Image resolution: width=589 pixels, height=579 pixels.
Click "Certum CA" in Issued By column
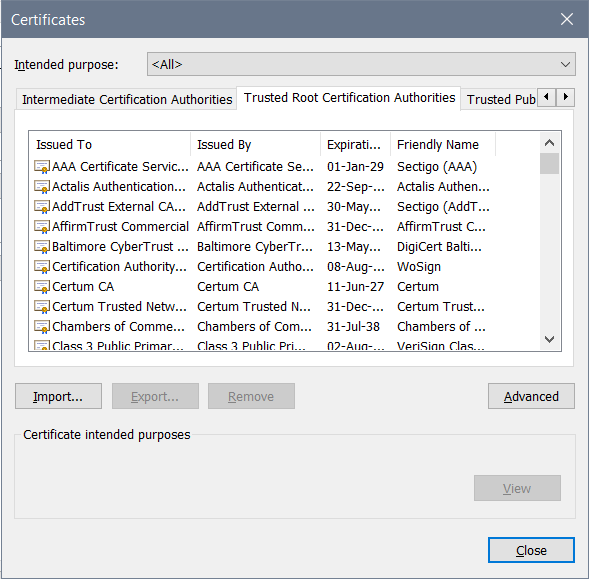point(228,286)
